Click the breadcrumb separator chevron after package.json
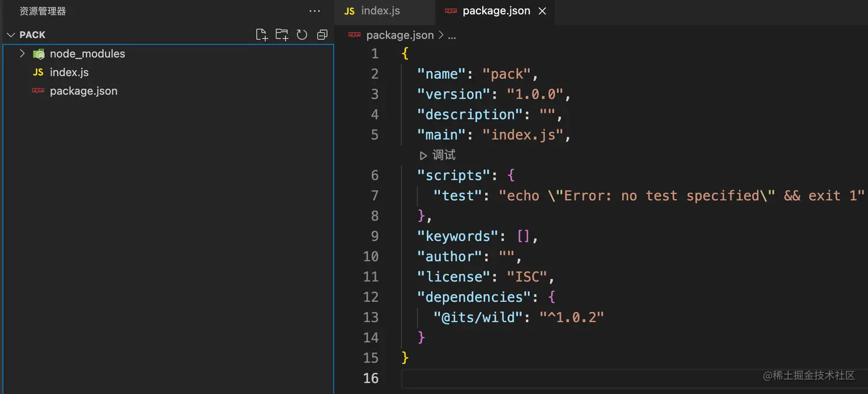Image resolution: width=868 pixels, height=394 pixels. point(441,35)
